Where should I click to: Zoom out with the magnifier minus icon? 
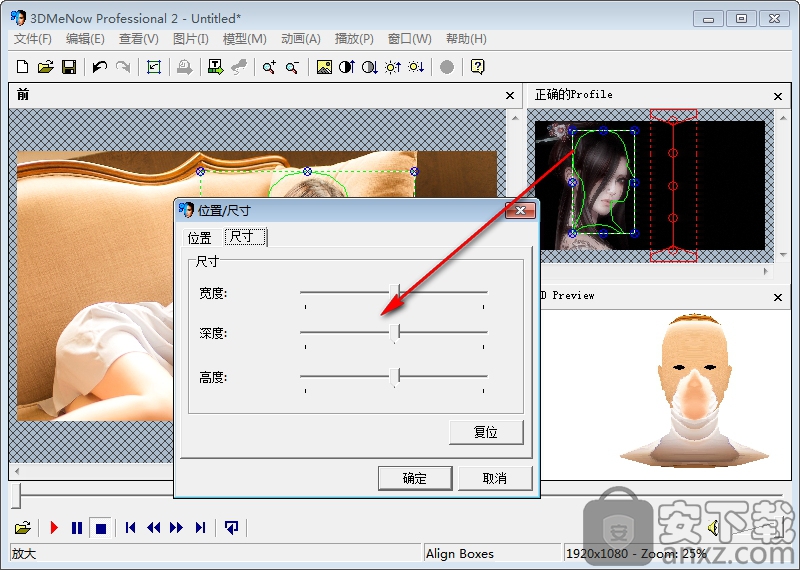point(292,67)
